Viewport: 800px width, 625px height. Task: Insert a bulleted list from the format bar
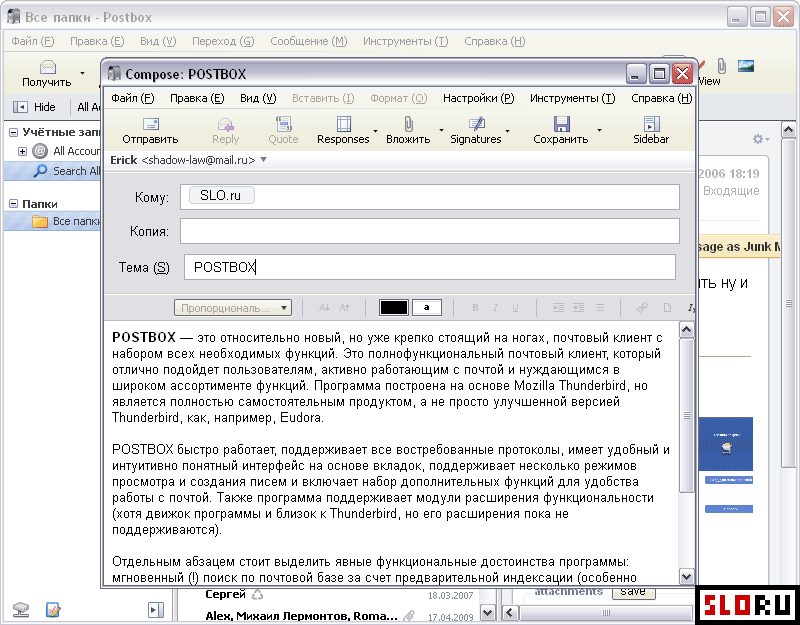point(599,308)
